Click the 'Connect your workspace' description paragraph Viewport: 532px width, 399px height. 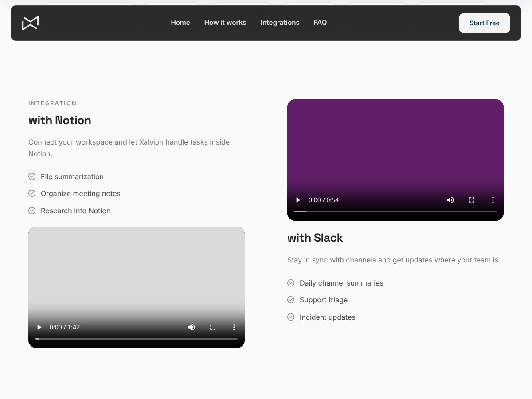[x=129, y=148]
